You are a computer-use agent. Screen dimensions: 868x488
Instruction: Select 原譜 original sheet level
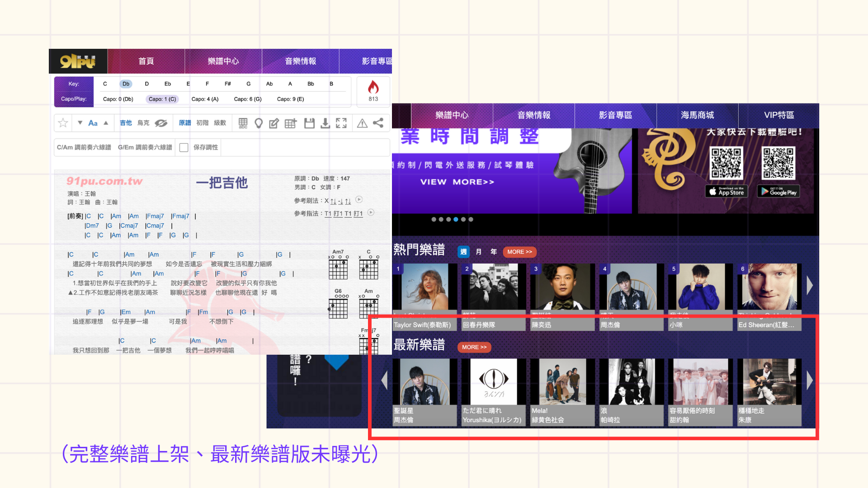pyautogui.click(x=185, y=123)
